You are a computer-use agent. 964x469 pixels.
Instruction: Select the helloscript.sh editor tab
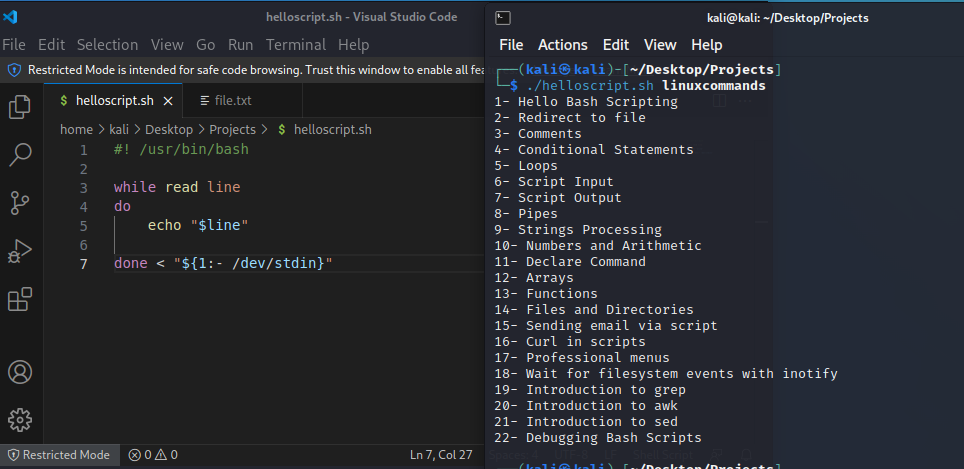coord(114,101)
